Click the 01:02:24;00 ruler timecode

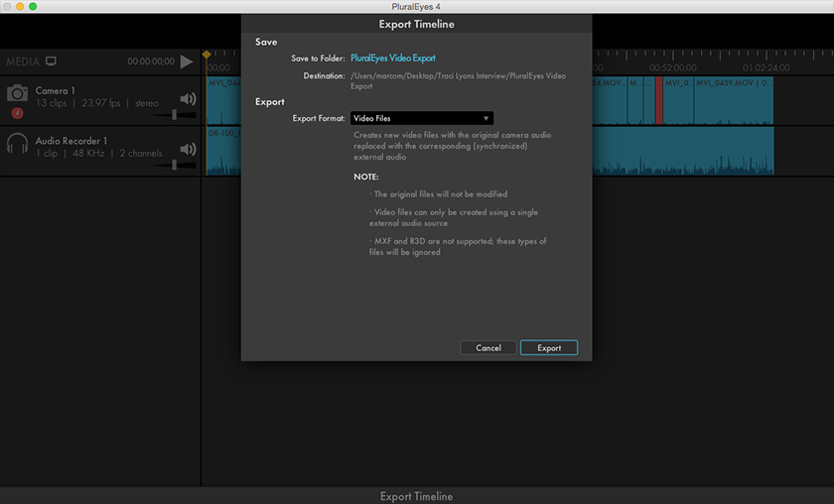[766, 68]
